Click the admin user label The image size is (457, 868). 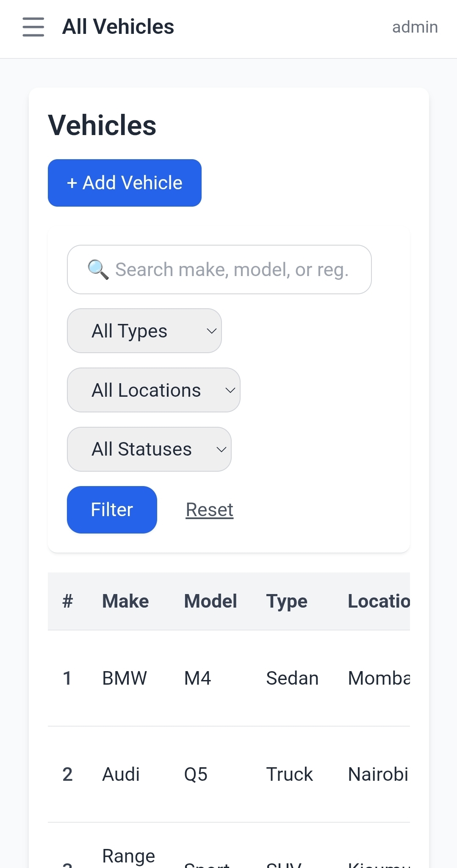tap(415, 27)
